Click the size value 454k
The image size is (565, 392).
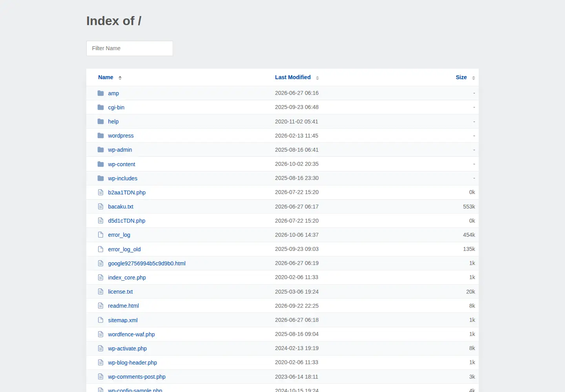pyautogui.click(x=469, y=235)
